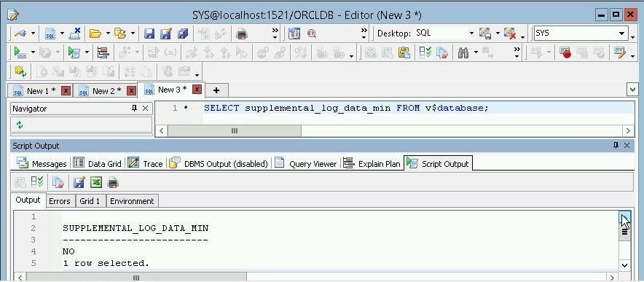The height and width of the screenshot is (282, 644).
Task: Select the Environment sub-tab
Action: coord(132,201)
